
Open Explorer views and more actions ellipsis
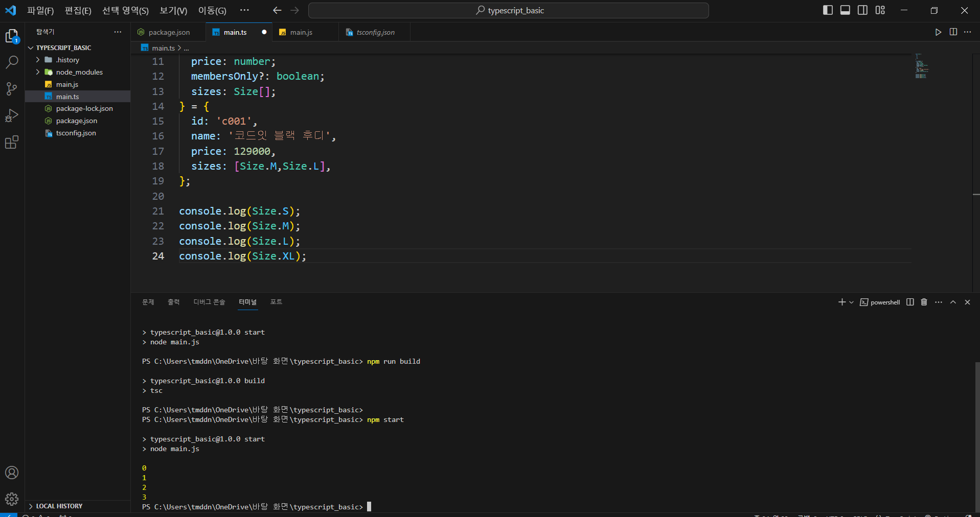[x=118, y=32]
